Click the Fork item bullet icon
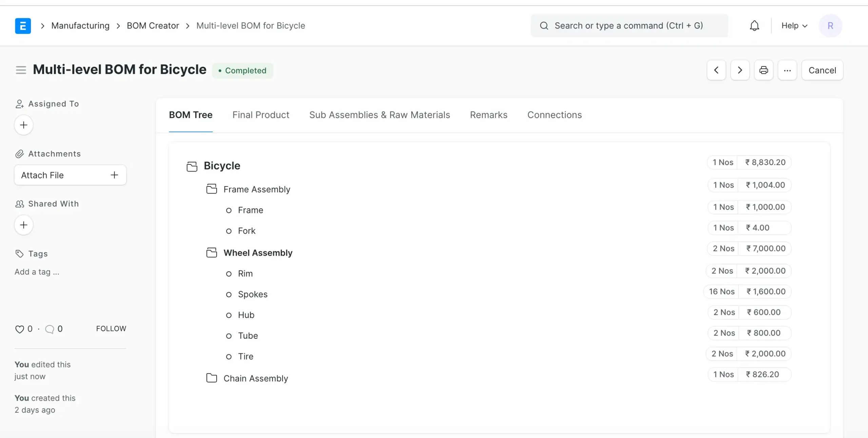The image size is (868, 438). [x=229, y=231]
